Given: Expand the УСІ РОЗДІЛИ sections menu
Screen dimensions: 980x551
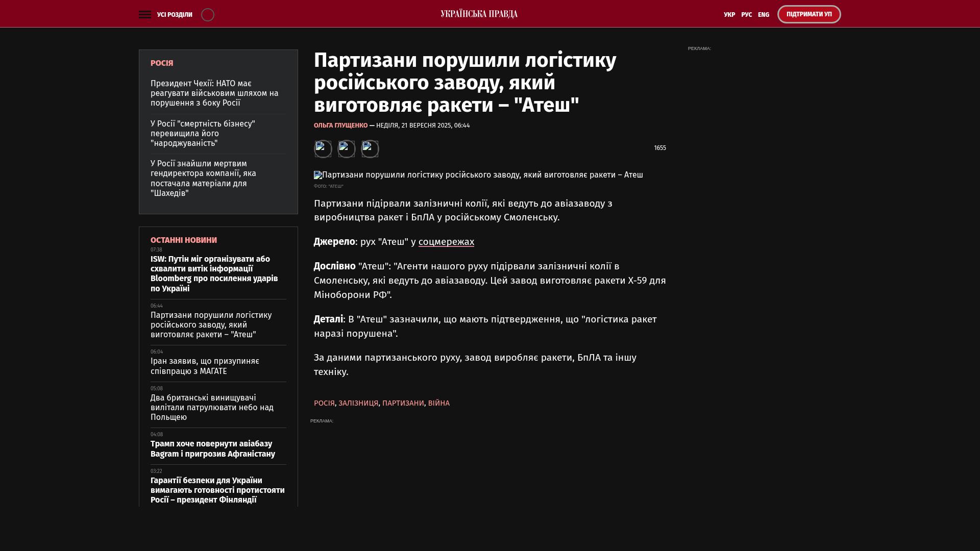Looking at the screenshot, I should tap(175, 15).
